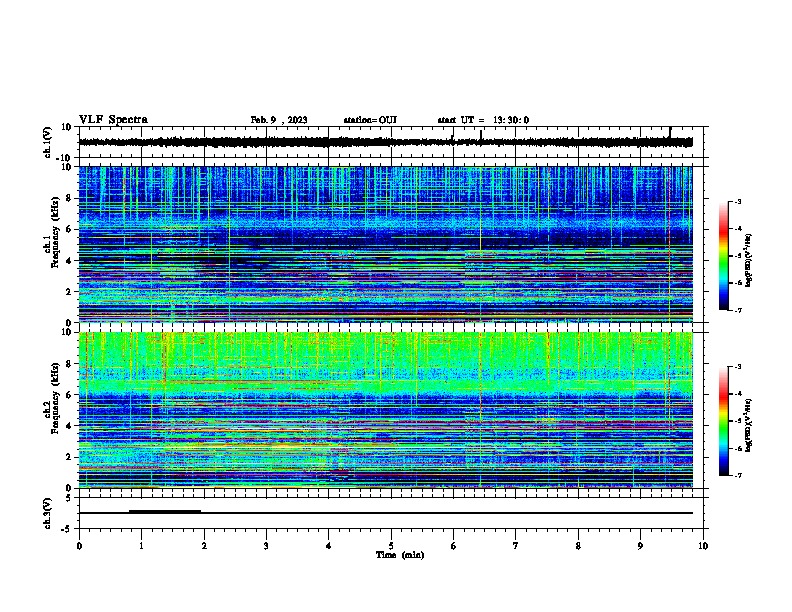Click the tall spike near minute 9.5 in waveform
792x612 pixels.
(670, 132)
